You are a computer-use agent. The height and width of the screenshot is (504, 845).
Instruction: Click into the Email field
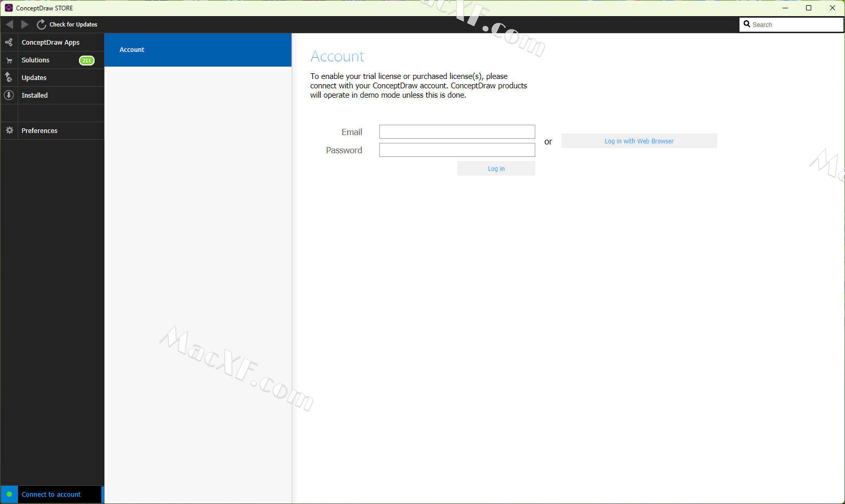point(457,131)
